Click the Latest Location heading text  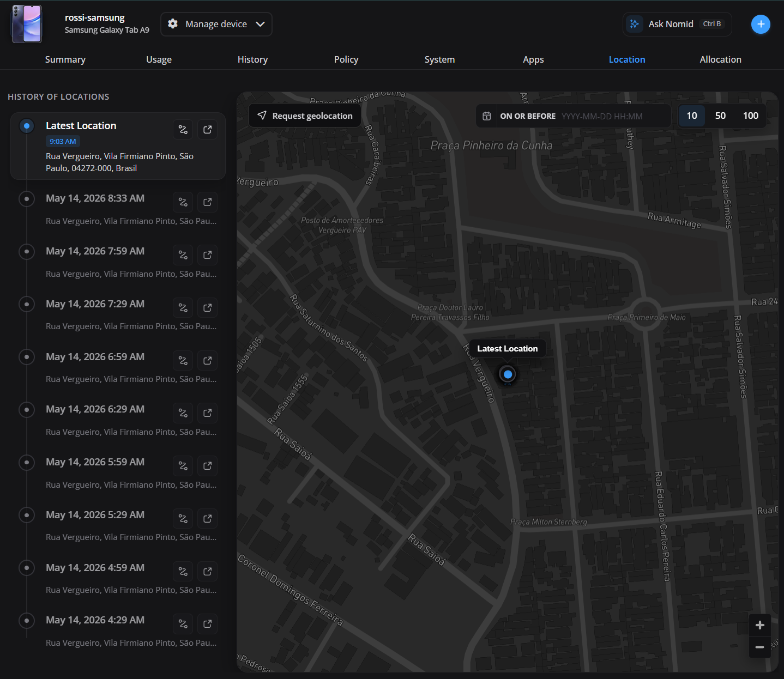pos(81,126)
